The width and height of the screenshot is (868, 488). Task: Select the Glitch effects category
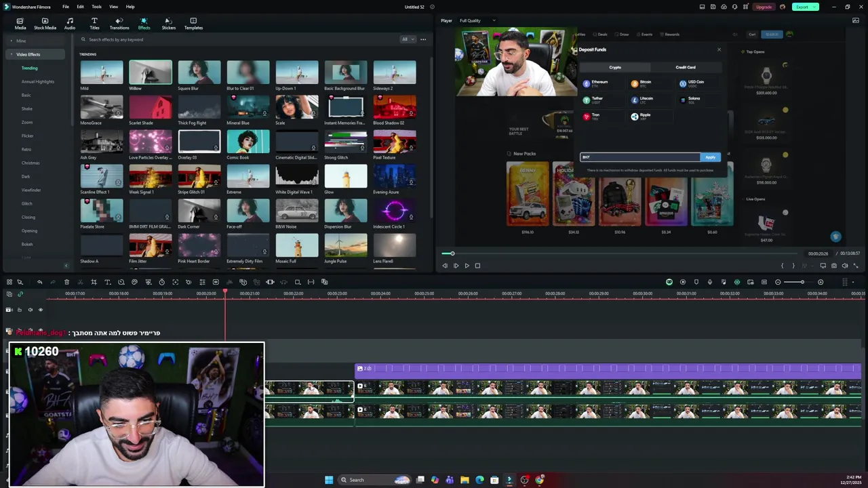point(26,203)
